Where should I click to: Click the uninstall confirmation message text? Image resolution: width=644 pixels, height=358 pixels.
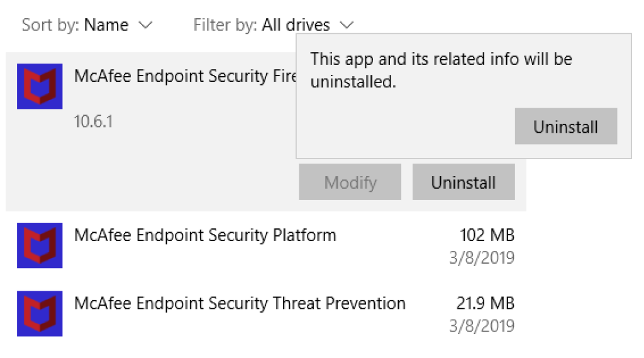point(441,70)
